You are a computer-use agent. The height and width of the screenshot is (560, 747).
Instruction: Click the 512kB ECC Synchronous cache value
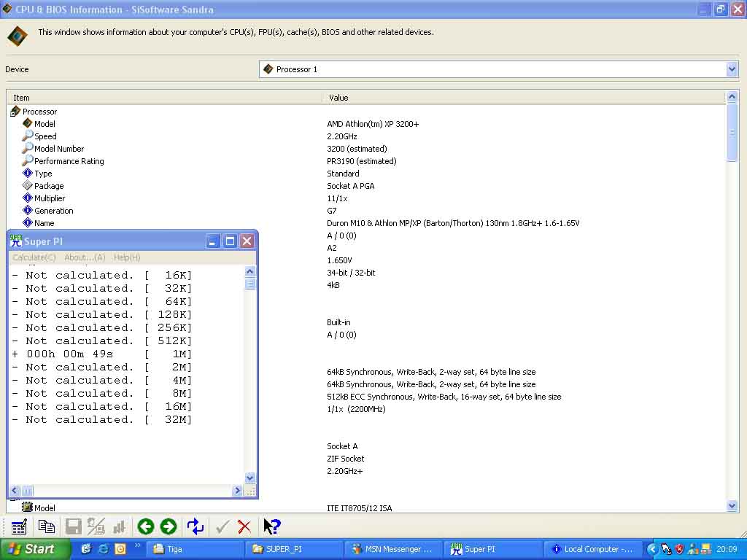pyautogui.click(x=444, y=397)
